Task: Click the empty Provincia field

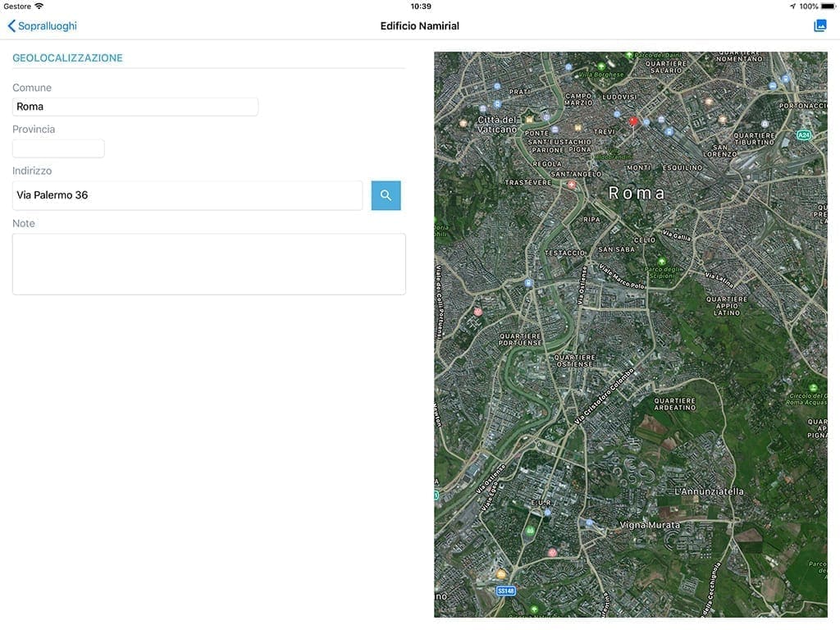Action: point(58,148)
